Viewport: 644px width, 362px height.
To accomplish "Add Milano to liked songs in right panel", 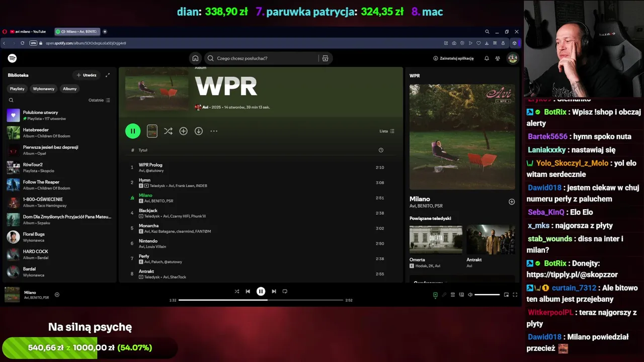I will coord(512,202).
